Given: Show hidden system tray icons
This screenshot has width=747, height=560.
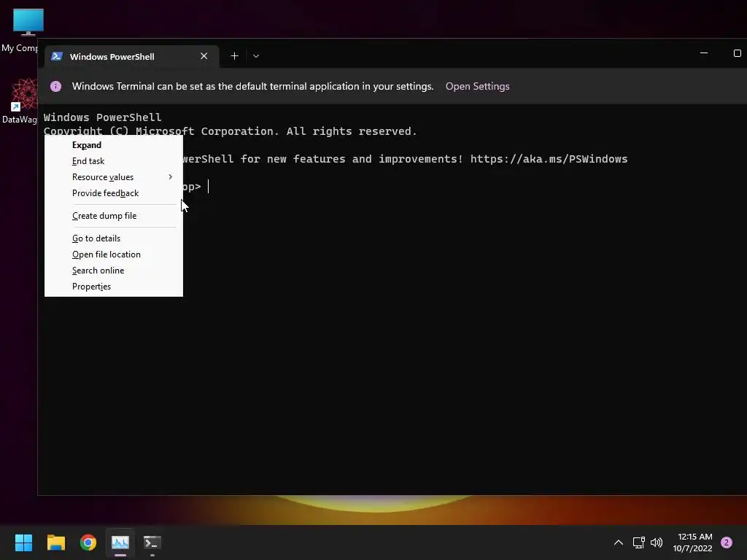Looking at the screenshot, I should click(x=619, y=542).
